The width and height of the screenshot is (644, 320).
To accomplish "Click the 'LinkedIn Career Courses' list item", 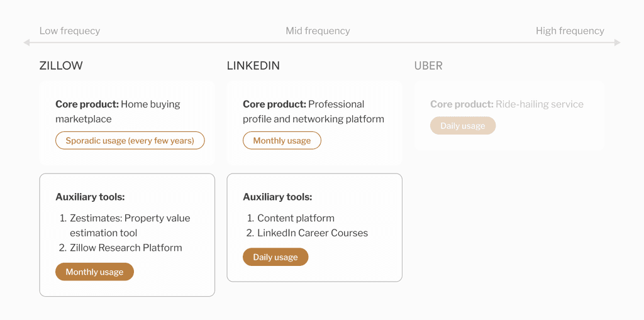I will click(x=313, y=233).
